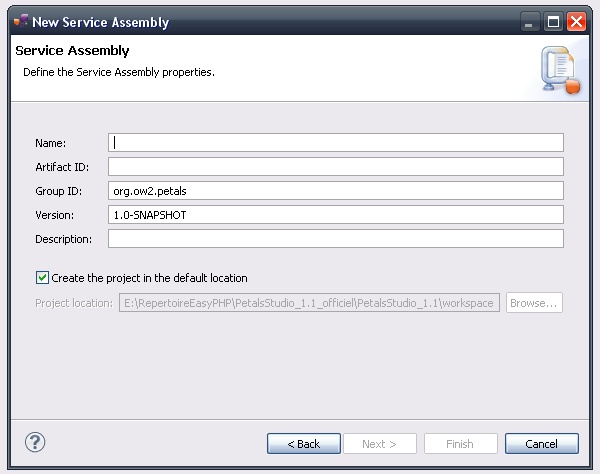Cancel the Service Assembly wizard

542,443
